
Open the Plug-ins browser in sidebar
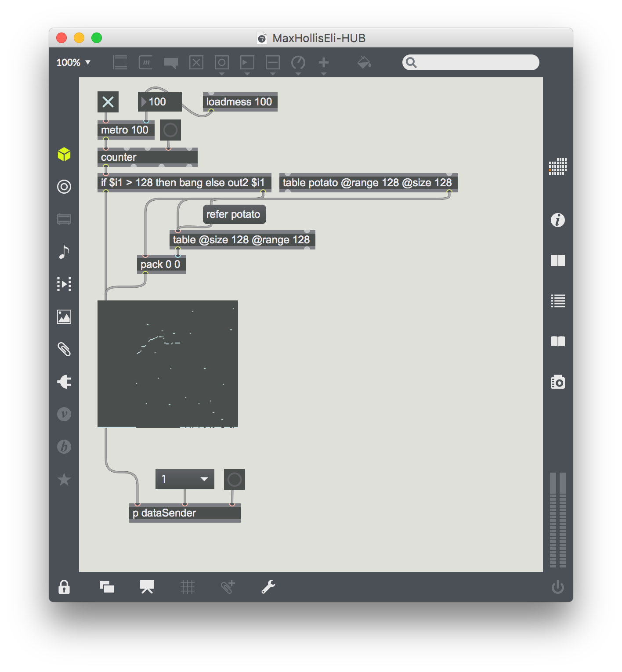point(64,382)
